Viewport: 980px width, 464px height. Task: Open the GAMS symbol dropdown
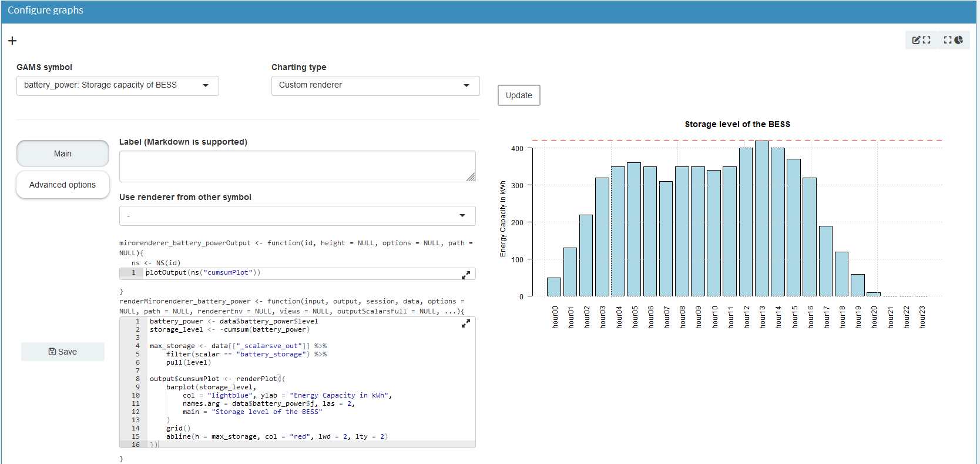tap(118, 85)
